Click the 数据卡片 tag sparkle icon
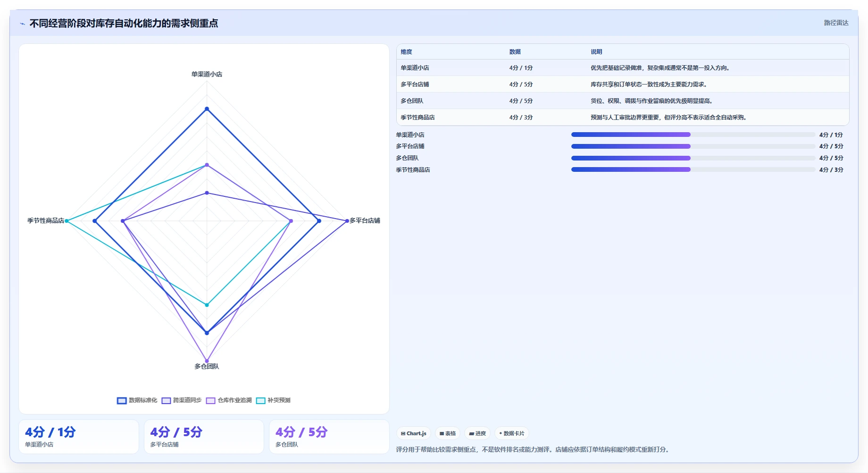The image size is (868, 473). (501, 433)
